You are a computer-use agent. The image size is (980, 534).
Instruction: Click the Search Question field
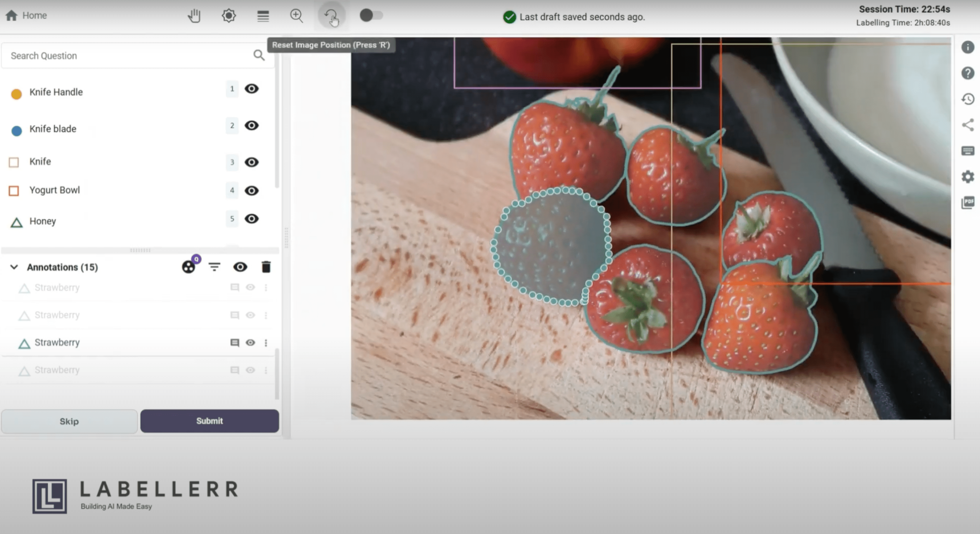point(138,56)
